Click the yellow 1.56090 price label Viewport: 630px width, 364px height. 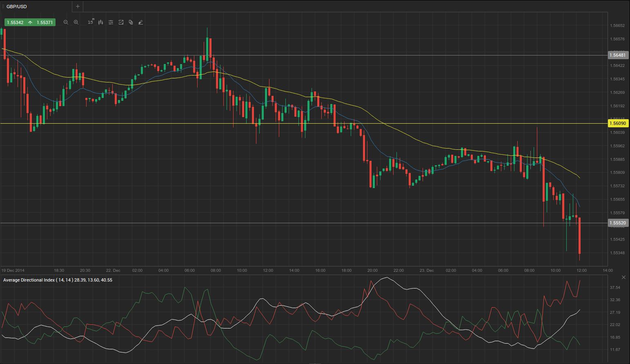[x=617, y=123]
